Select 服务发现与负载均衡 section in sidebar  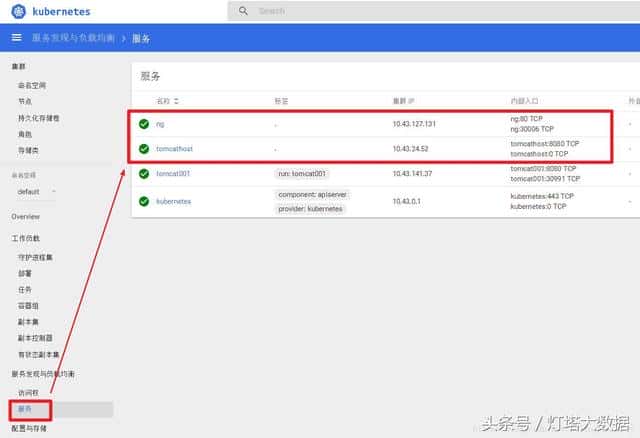coord(43,374)
